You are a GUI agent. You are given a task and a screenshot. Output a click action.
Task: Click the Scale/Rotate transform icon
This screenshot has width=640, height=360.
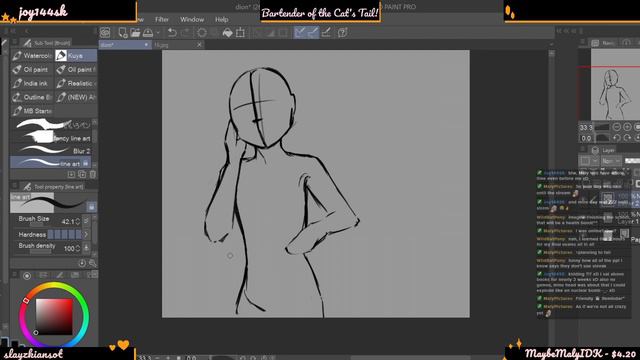click(x=240, y=32)
